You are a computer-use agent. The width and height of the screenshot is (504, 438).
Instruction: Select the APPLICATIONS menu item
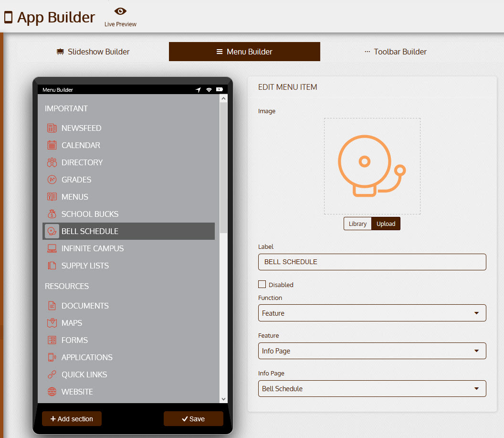[x=128, y=357]
